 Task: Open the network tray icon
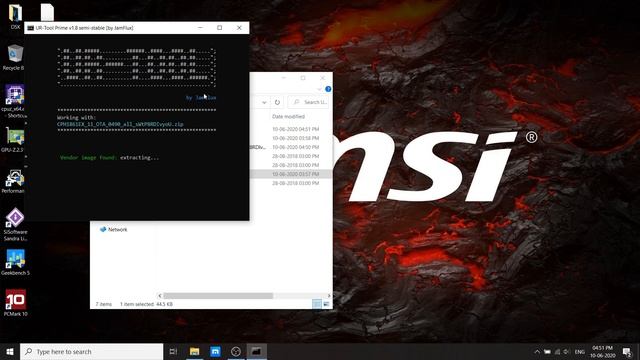(557, 351)
